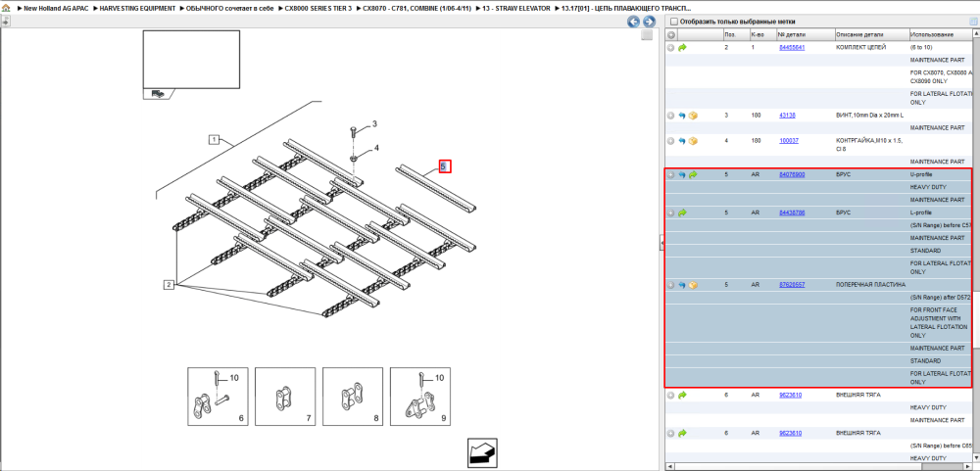
Task: Open column settings icon above parts table
Action: pyautogui.click(x=973, y=21)
